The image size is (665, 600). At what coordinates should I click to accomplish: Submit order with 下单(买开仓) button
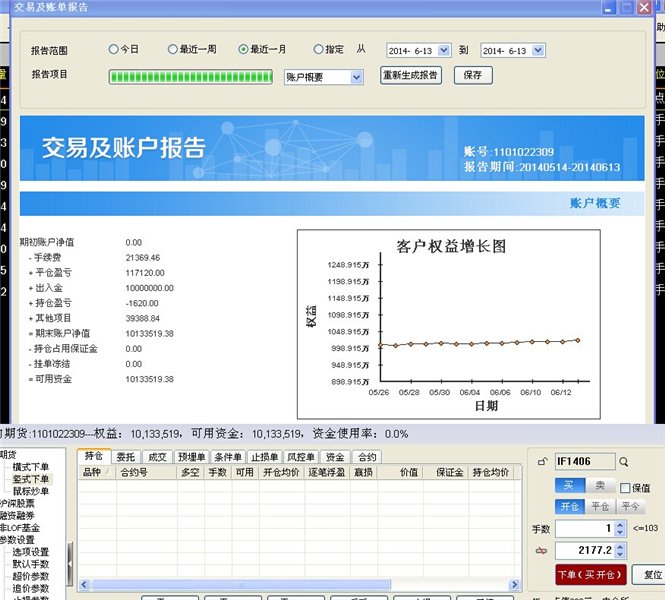pyautogui.click(x=591, y=575)
